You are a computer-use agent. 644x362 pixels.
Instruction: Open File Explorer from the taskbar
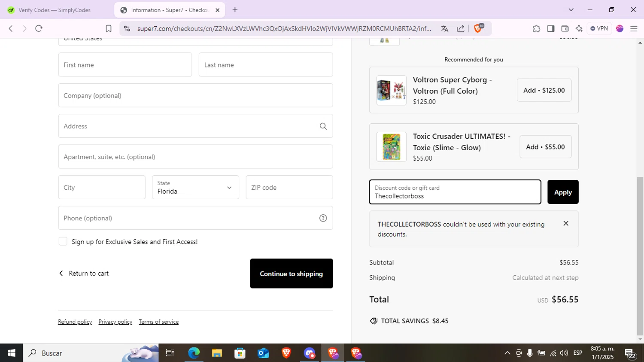tap(217, 353)
